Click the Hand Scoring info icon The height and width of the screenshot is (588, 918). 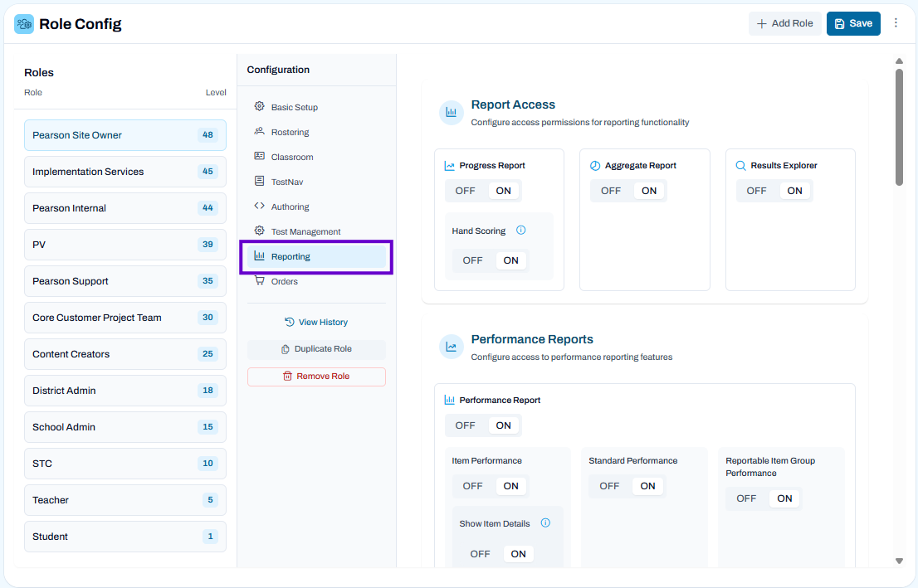521,230
